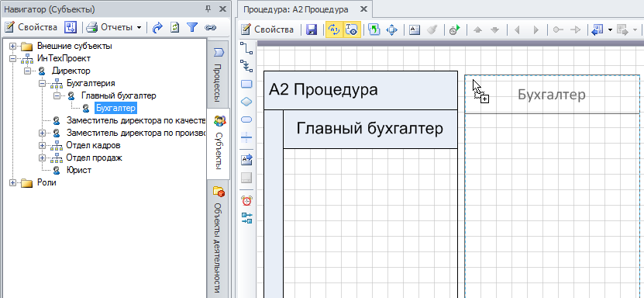The width and height of the screenshot is (644, 298).
Task: Switch to Объекты деятельности side tab
Action: tap(219, 238)
